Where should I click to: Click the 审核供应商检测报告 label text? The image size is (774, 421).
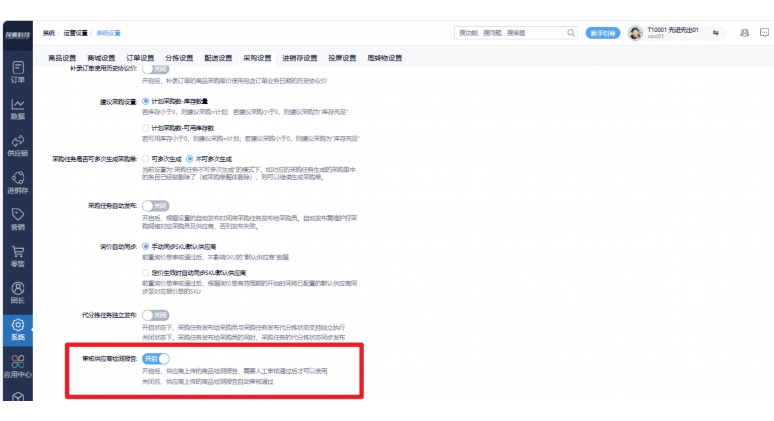click(x=110, y=359)
